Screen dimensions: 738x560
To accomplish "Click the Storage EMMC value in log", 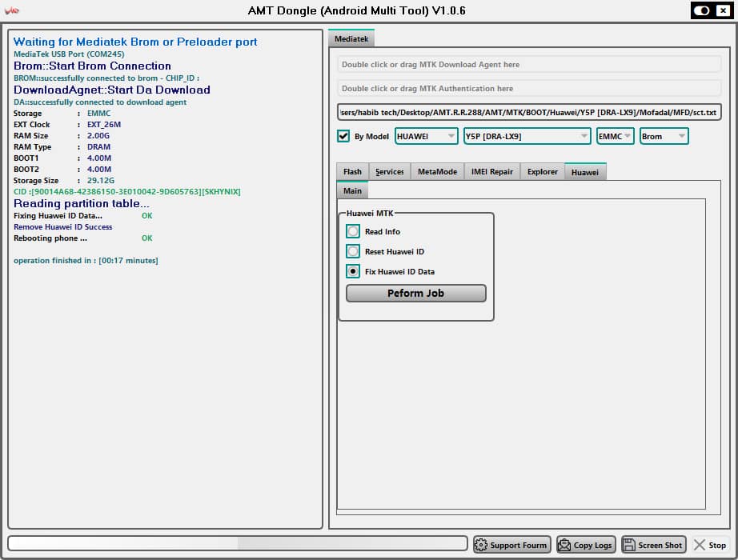I will [x=98, y=114].
